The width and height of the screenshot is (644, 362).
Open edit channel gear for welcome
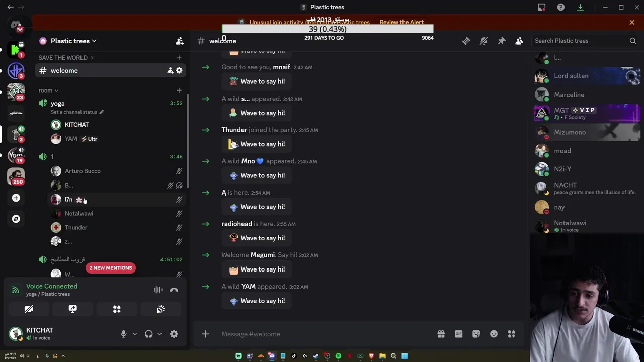click(179, 71)
